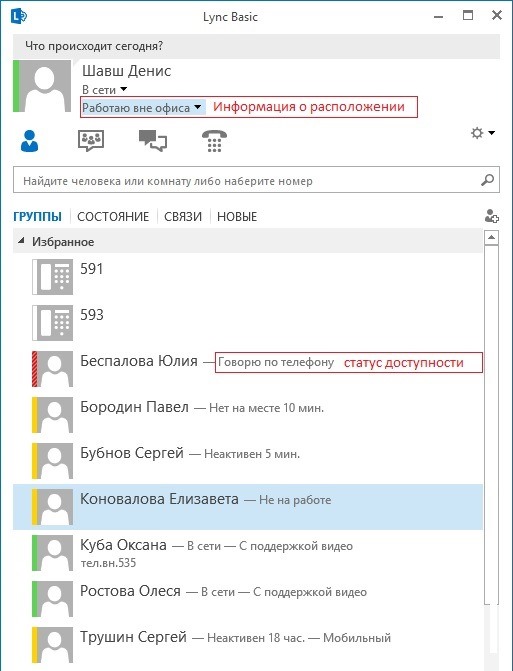
Task: Click the Не на работе status text
Action: 295,500
